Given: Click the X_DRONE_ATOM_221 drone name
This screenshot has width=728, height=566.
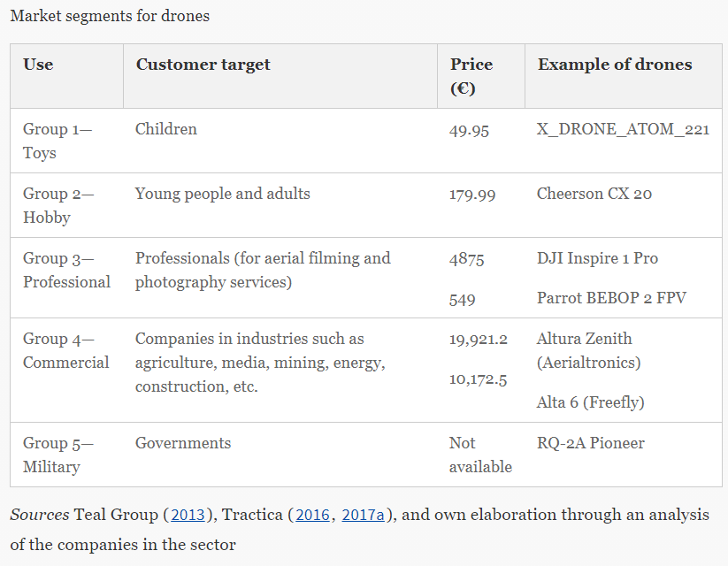Looking at the screenshot, I should point(623,129).
